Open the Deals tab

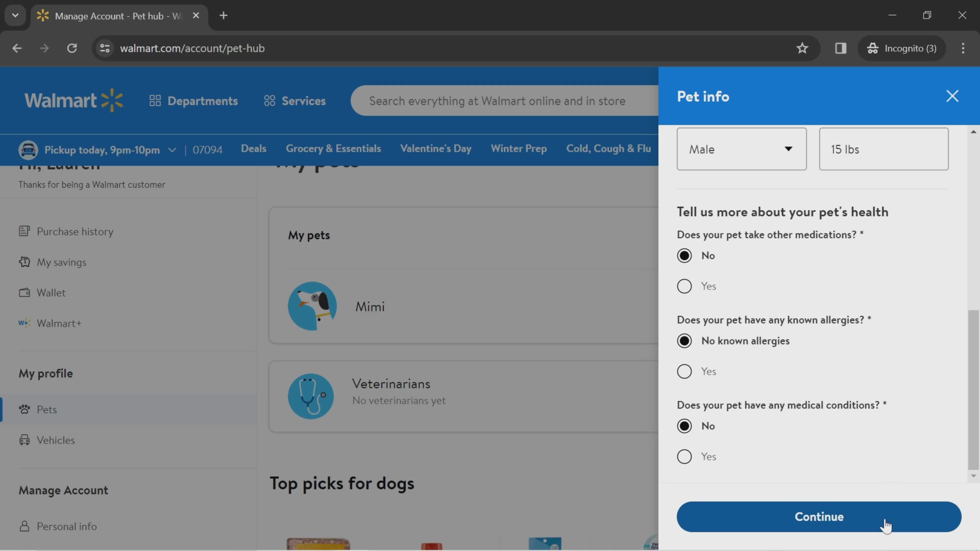[x=253, y=148]
